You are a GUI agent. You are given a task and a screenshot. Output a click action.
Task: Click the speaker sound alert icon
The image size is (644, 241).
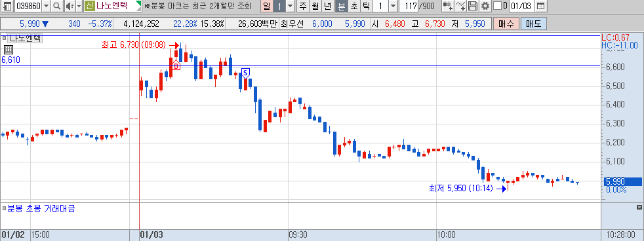point(69,6)
